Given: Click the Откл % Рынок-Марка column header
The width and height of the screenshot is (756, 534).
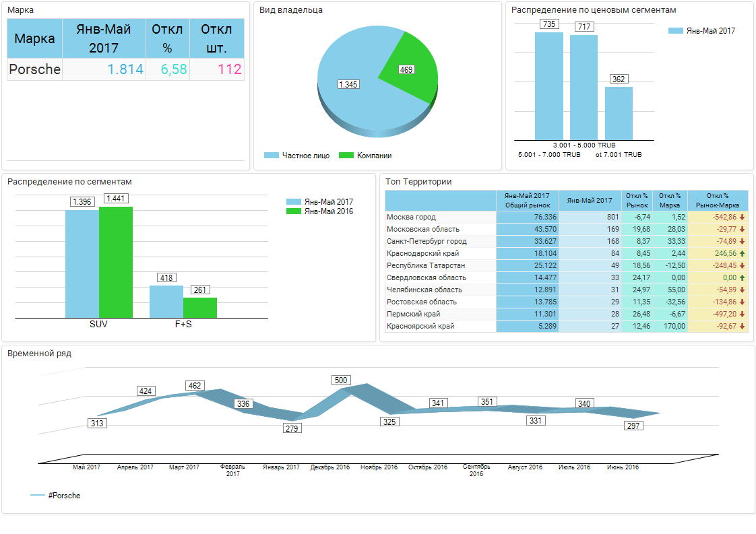Looking at the screenshot, I should (x=717, y=200).
